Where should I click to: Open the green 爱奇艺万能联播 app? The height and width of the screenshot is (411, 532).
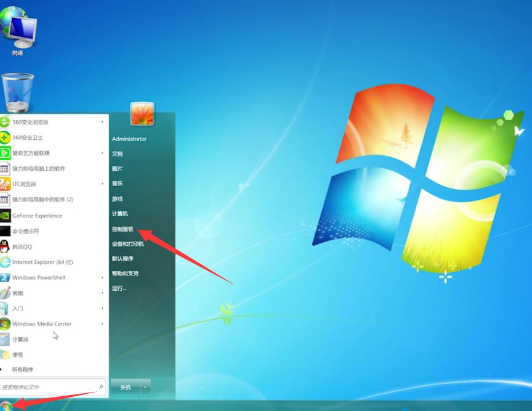point(54,153)
